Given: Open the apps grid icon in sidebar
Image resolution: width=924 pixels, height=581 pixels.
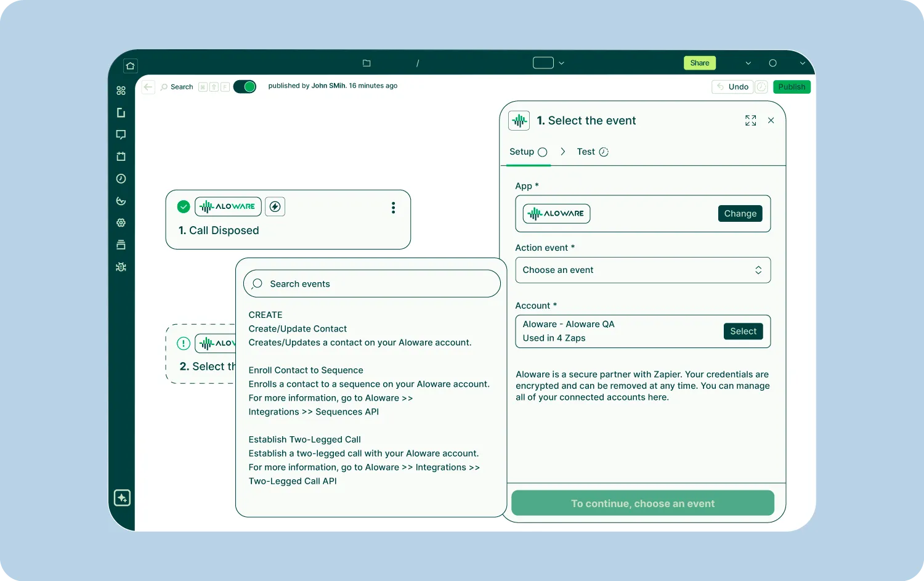Looking at the screenshot, I should coord(121,91).
